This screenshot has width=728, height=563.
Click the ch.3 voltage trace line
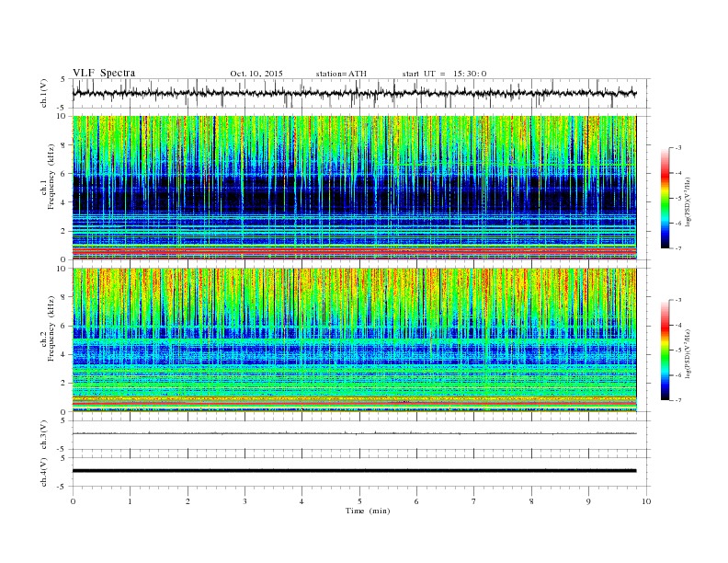[354, 433]
